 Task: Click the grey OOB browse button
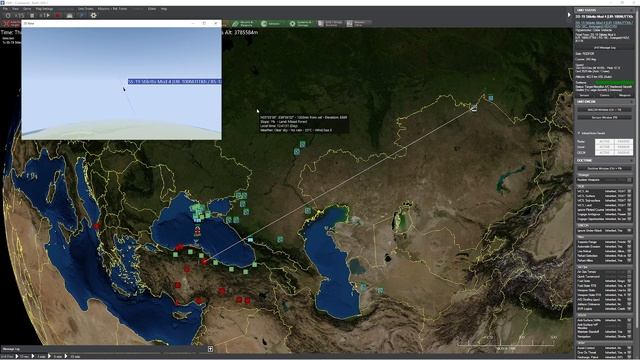[331, 24]
